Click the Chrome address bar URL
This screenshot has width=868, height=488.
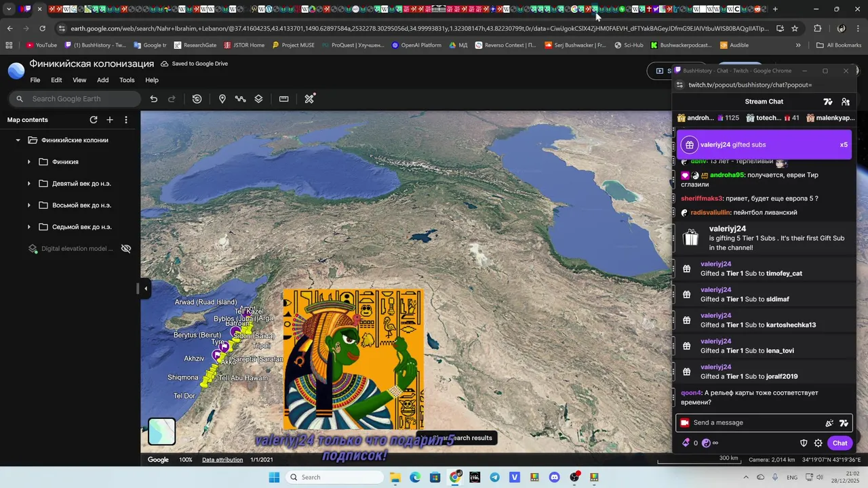(420, 28)
